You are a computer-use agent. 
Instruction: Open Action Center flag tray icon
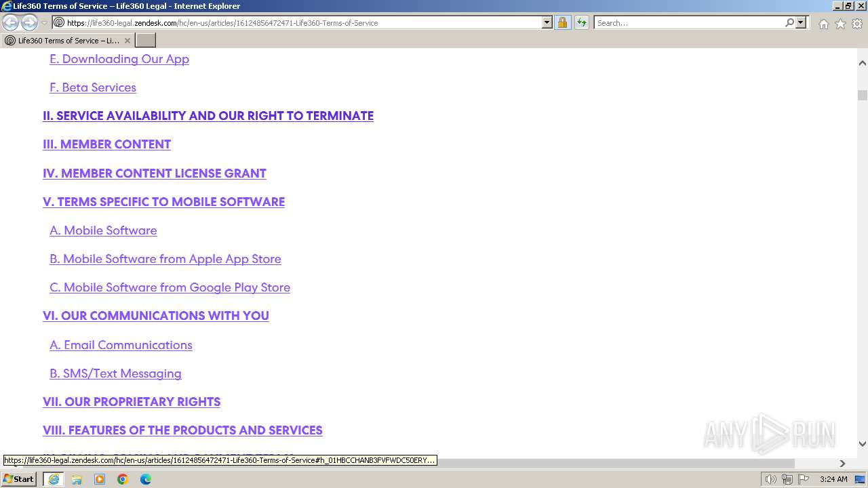click(804, 479)
